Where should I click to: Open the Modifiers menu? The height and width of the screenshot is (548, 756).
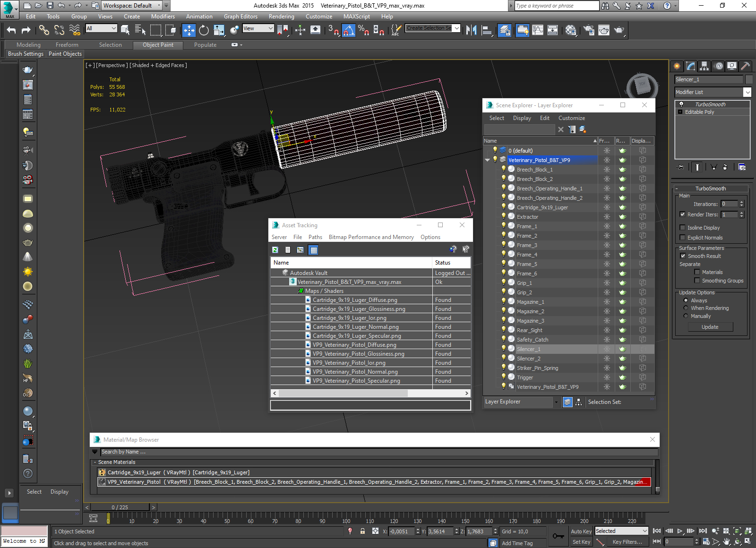163,17
